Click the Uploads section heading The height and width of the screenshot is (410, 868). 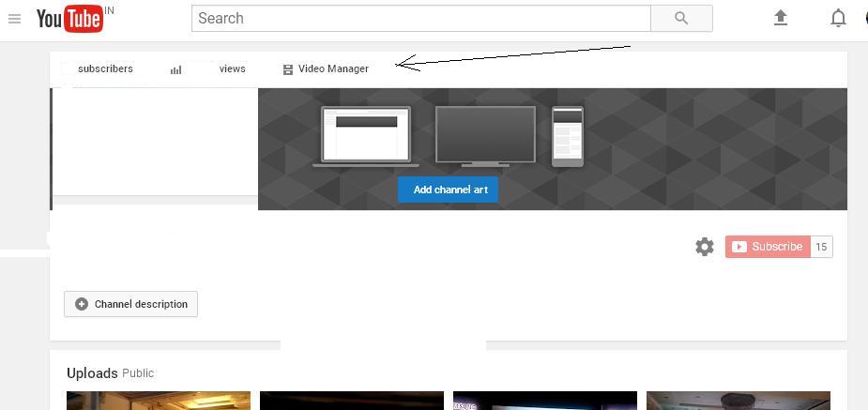pyautogui.click(x=92, y=373)
